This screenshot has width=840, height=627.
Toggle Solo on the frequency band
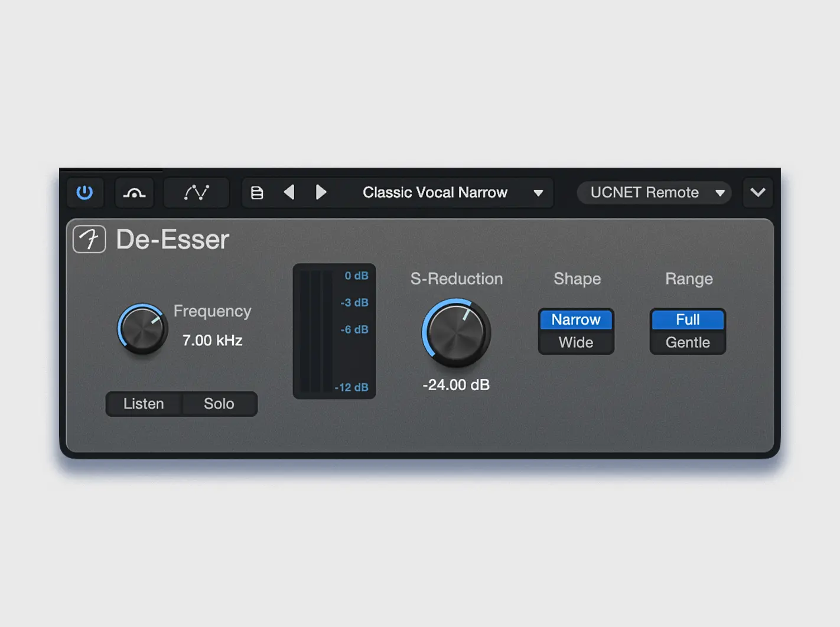pos(219,404)
